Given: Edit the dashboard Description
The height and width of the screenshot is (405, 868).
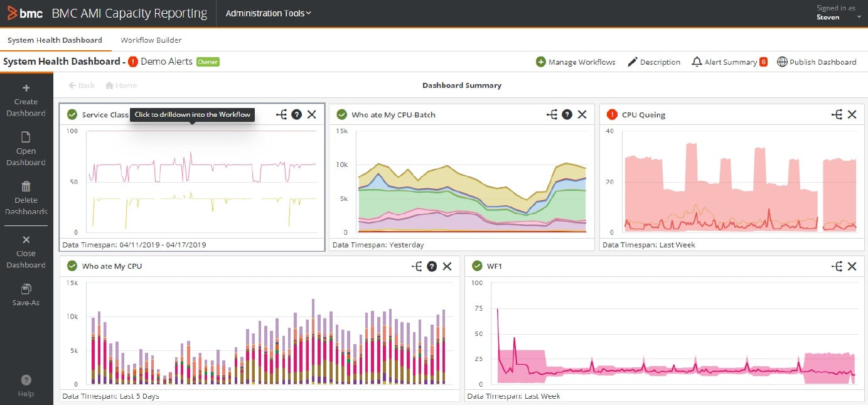Looking at the screenshot, I should coord(654,62).
